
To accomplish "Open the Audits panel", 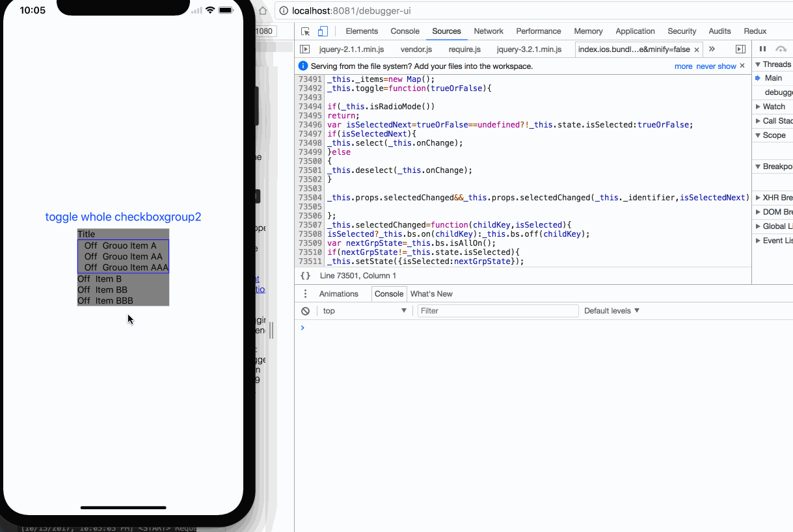I will coord(719,31).
